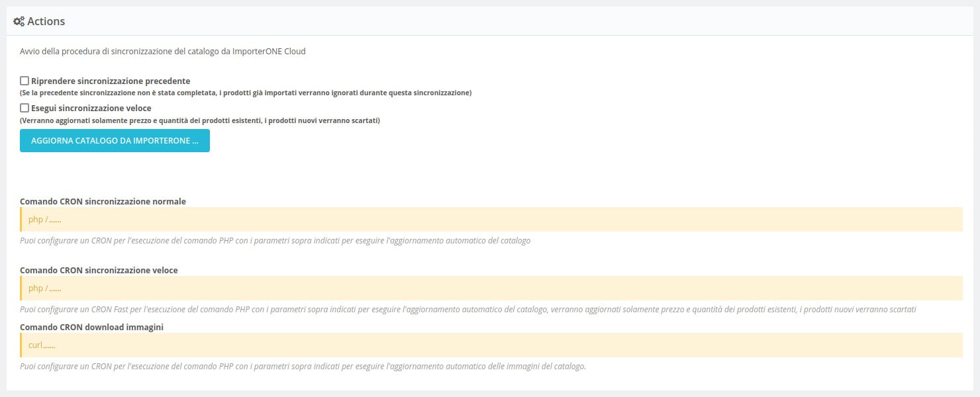Click the curl image download command field
The image size is (980, 397).
point(490,345)
